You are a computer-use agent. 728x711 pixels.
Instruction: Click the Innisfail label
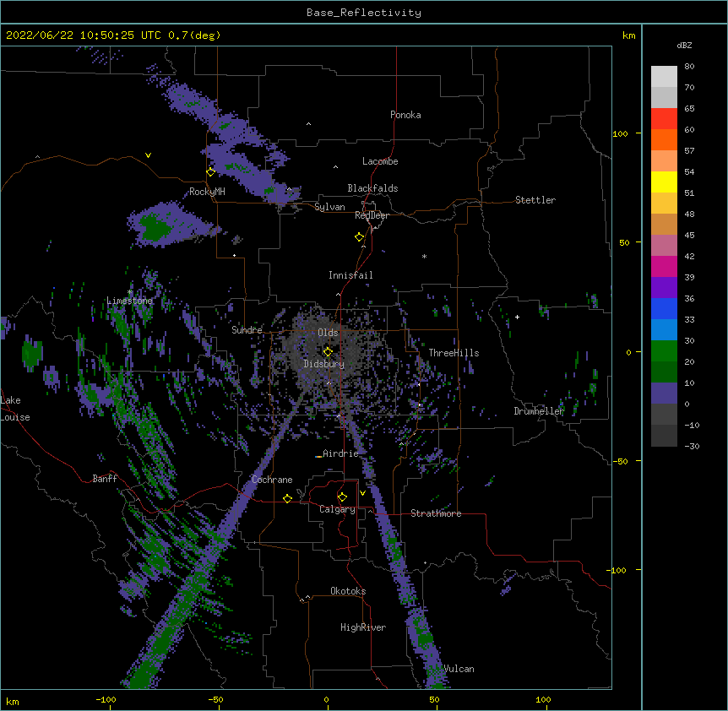point(350,275)
